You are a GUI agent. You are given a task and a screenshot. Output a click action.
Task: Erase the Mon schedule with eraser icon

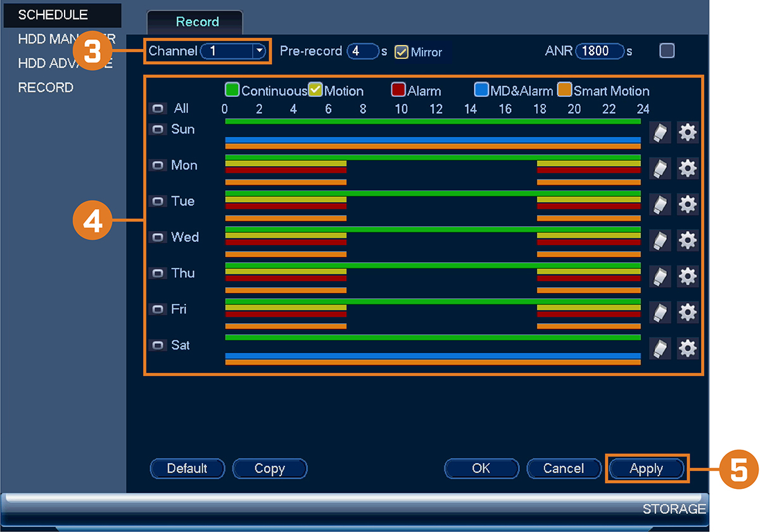point(659,168)
